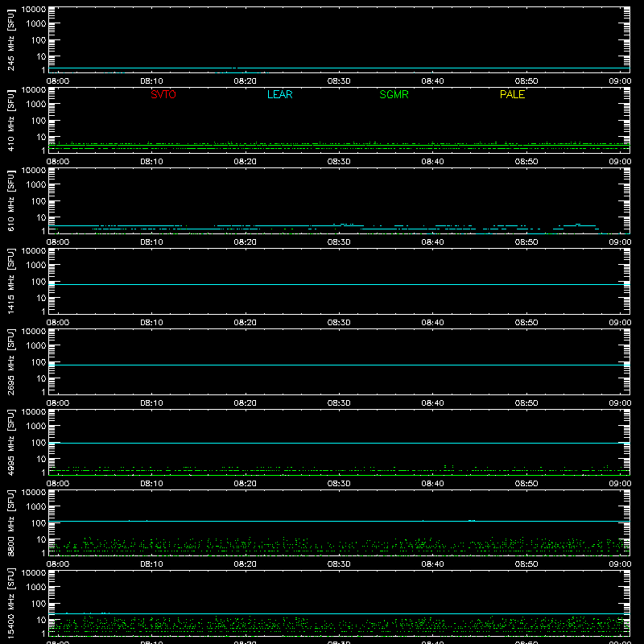The width and height of the screenshot is (644, 644).
Task: Click the cyan flux trace in 245 MHz panel
Action: pyautogui.click(x=339, y=68)
